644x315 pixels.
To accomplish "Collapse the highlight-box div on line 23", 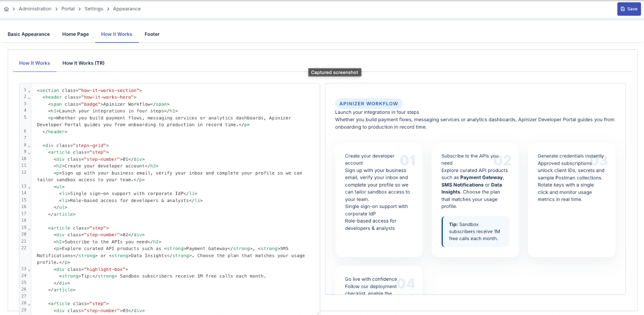I will [x=29, y=270].
